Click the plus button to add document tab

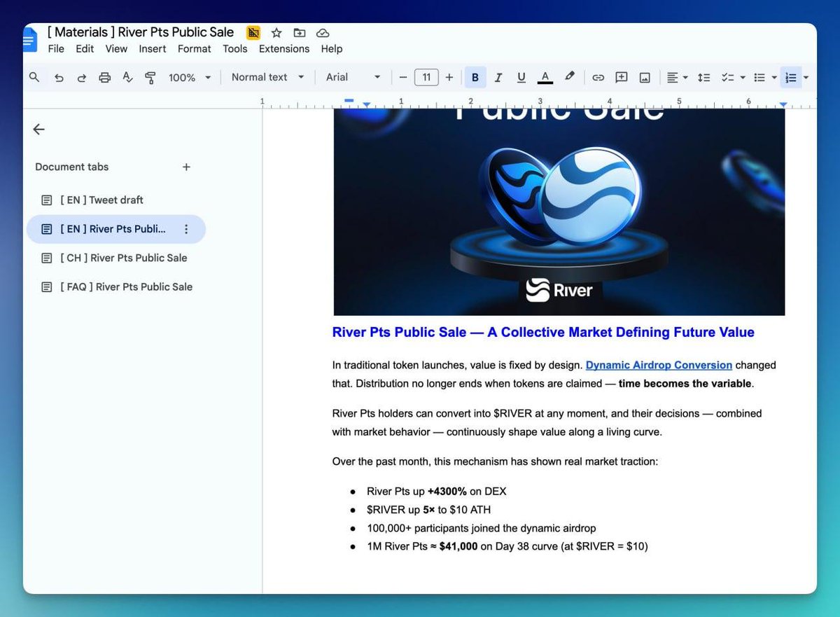click(x=186, y=167)
